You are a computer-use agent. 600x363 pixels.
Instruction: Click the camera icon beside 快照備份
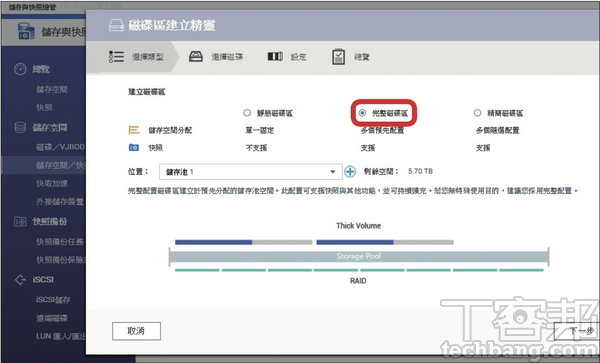[20, 221]
